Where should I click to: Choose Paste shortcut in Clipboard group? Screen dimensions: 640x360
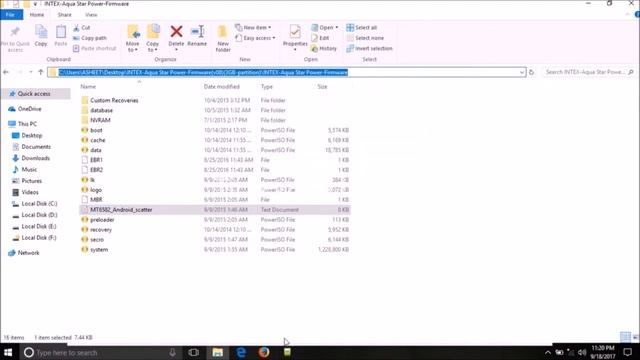94,48
